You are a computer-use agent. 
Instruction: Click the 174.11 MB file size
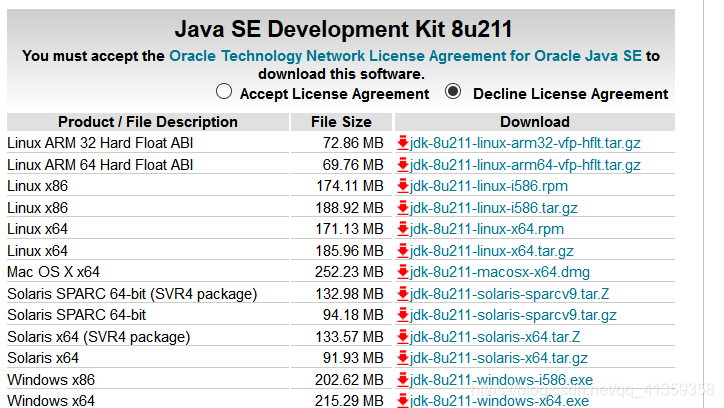[350, 186]
